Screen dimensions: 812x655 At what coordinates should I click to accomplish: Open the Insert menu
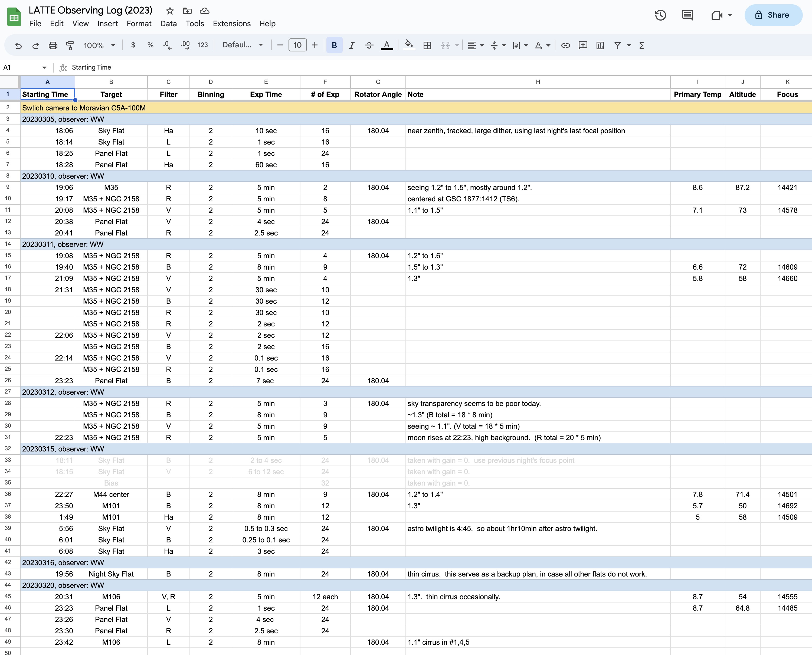pos(107,23)
